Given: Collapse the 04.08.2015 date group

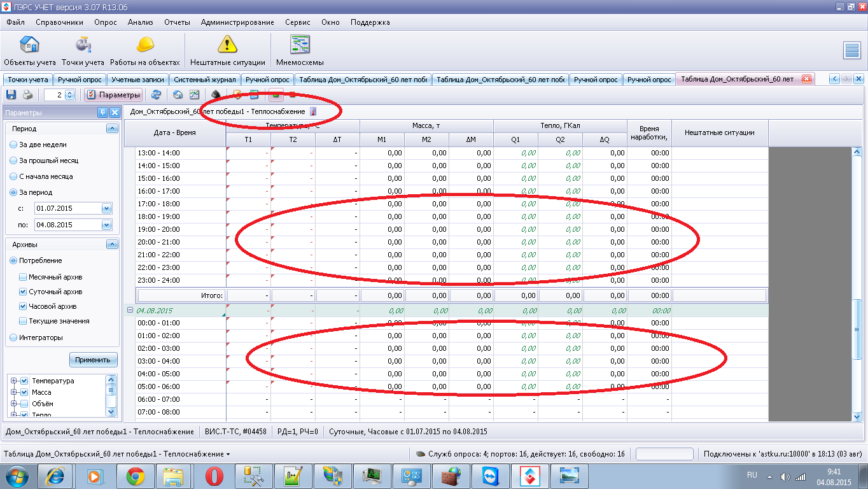Looking at the screenshot, I should (130, 310).
